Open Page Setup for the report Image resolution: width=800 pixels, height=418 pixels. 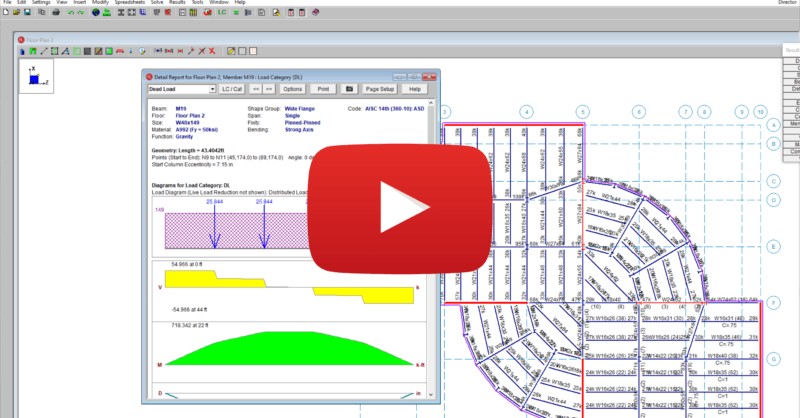click(380, 89)
